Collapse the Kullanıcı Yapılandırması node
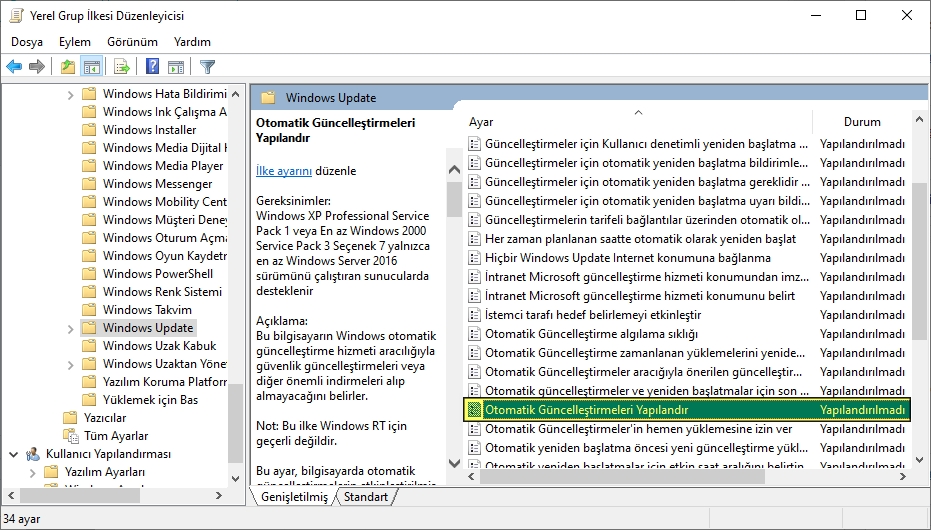 pos(13,454)
